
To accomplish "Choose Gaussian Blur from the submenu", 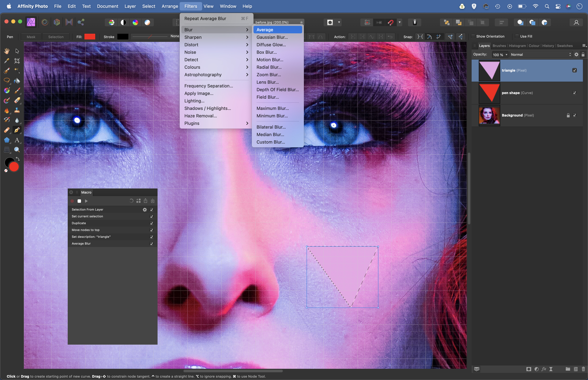I will tap(272, 37).
